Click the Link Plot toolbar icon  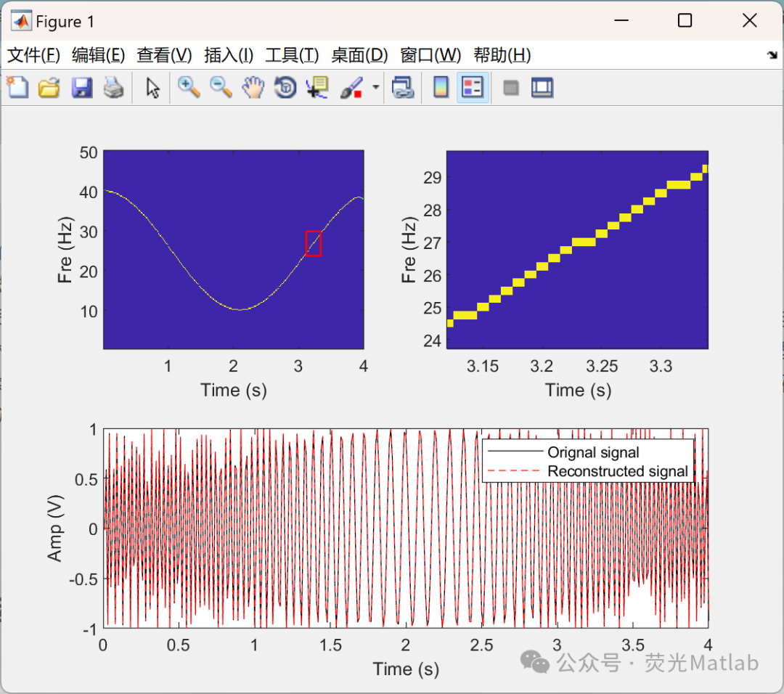[x=403, y=88]
